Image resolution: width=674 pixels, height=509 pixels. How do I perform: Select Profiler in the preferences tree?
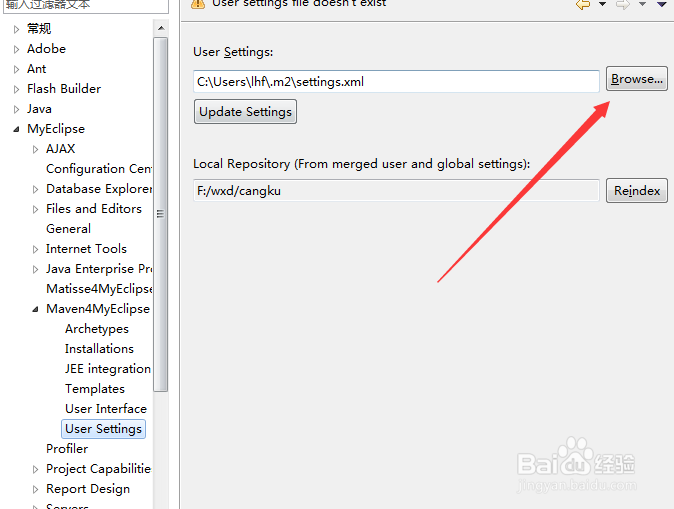click(67, 448)
